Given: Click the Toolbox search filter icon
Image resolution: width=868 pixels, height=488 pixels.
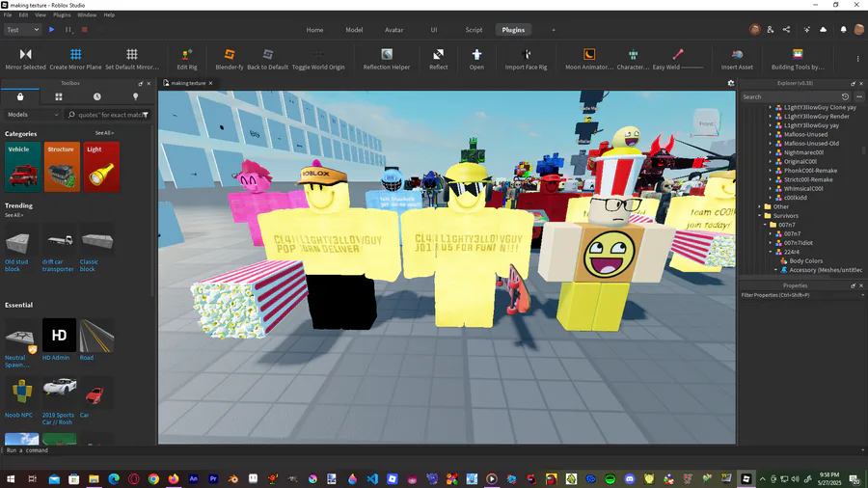Looking at the screenshot, I should click(146, 115).
